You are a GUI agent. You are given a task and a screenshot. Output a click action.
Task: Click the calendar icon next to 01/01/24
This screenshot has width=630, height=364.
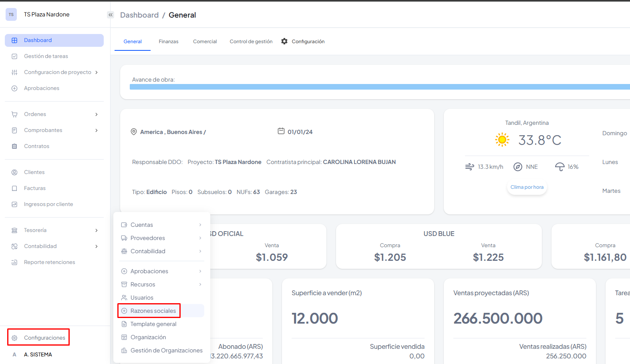point(281,131)
